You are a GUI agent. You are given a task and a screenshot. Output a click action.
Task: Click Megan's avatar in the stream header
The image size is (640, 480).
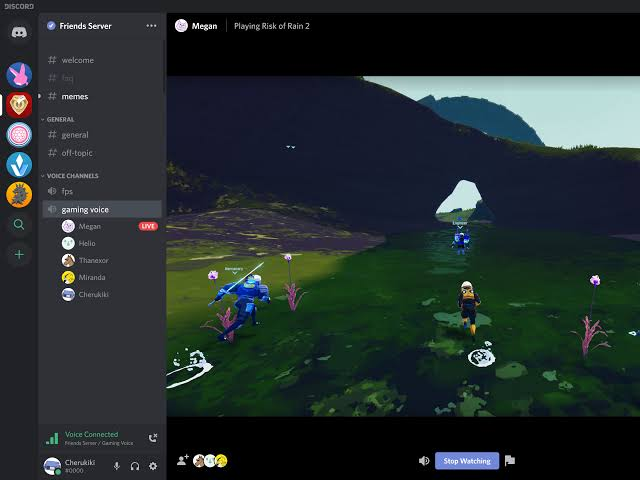181,26
